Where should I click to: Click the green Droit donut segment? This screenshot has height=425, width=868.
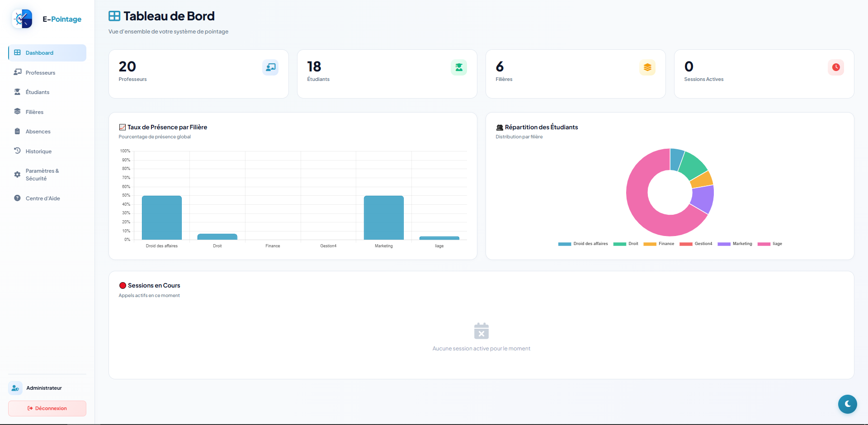[693, 165]
